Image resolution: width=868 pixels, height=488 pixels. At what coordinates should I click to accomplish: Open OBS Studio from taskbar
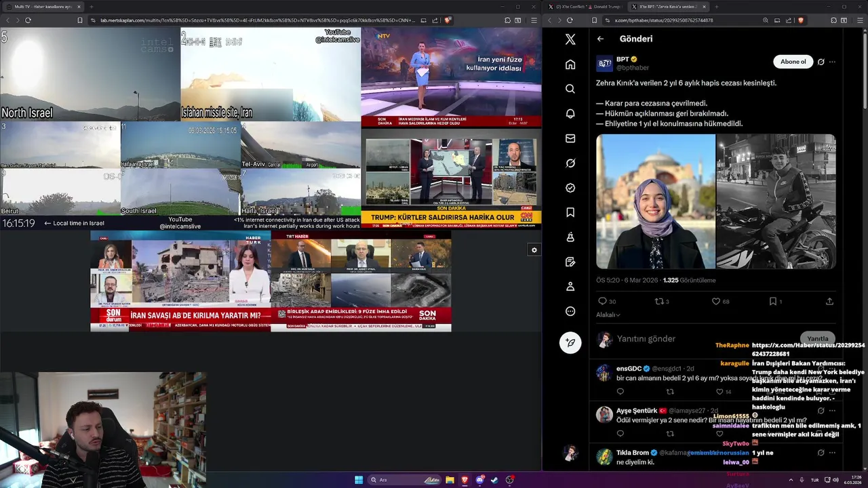(x=510, y=480)
